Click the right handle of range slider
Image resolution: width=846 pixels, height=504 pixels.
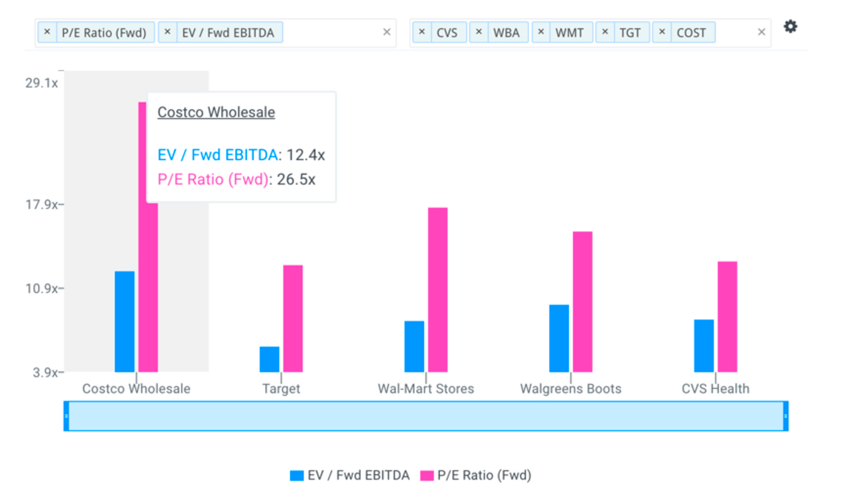785,416
